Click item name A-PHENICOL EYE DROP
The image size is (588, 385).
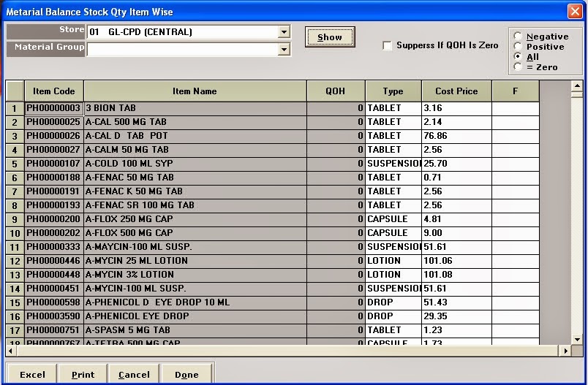click(195, 316)
